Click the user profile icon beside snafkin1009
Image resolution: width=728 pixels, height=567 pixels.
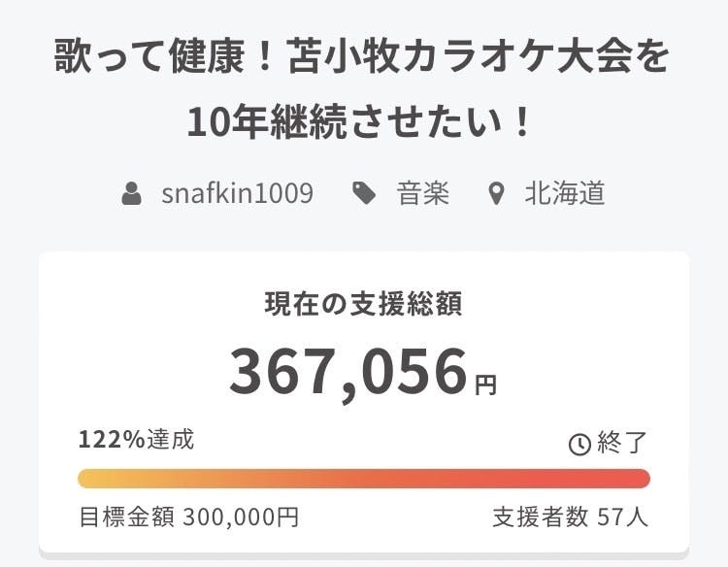(132, 193)
